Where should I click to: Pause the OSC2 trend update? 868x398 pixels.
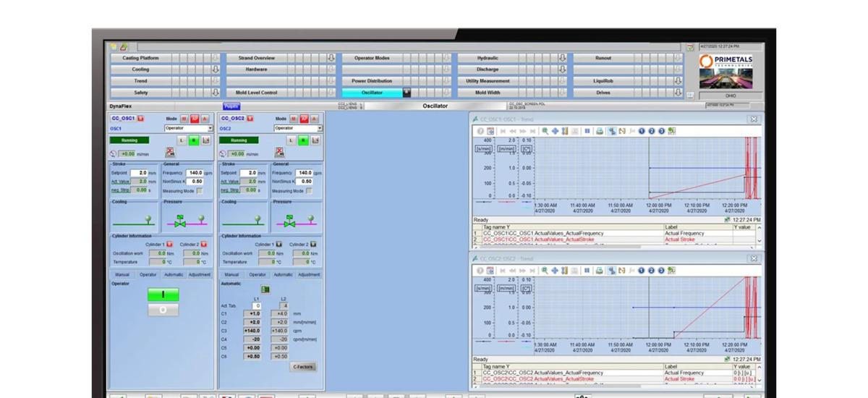tap(587, 269)
